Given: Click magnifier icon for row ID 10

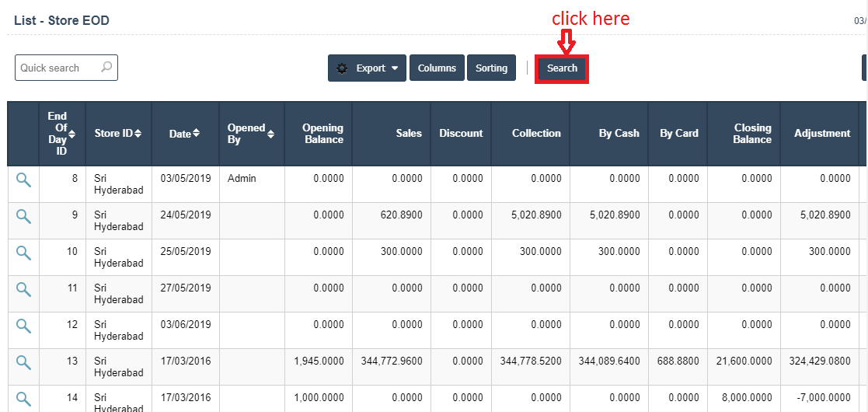Looking at the screenshot, I should pos(23,253).
